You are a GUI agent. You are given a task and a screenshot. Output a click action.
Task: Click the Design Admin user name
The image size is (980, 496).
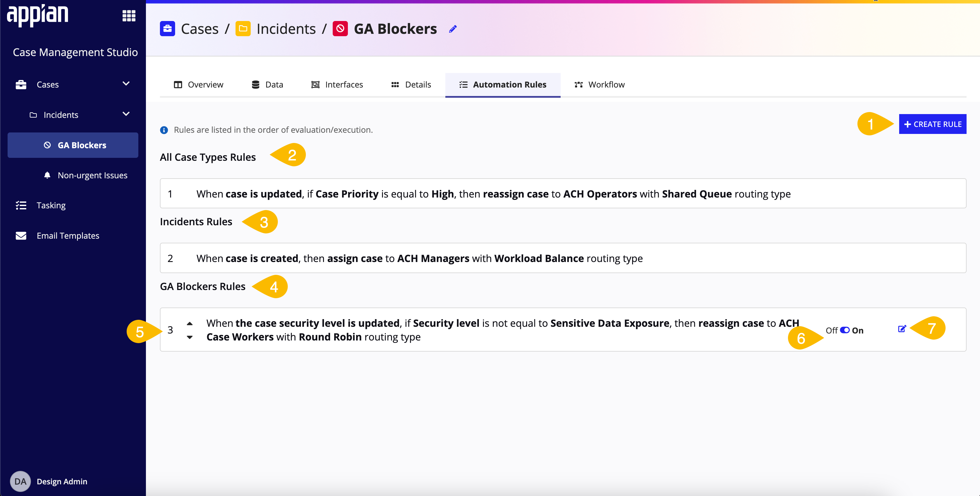point(62,481)
